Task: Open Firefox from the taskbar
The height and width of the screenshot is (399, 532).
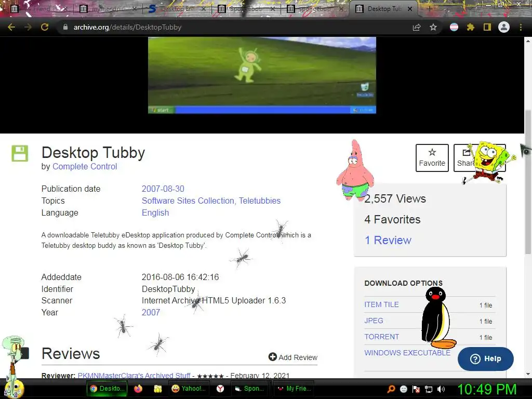Action: (138, 389)
